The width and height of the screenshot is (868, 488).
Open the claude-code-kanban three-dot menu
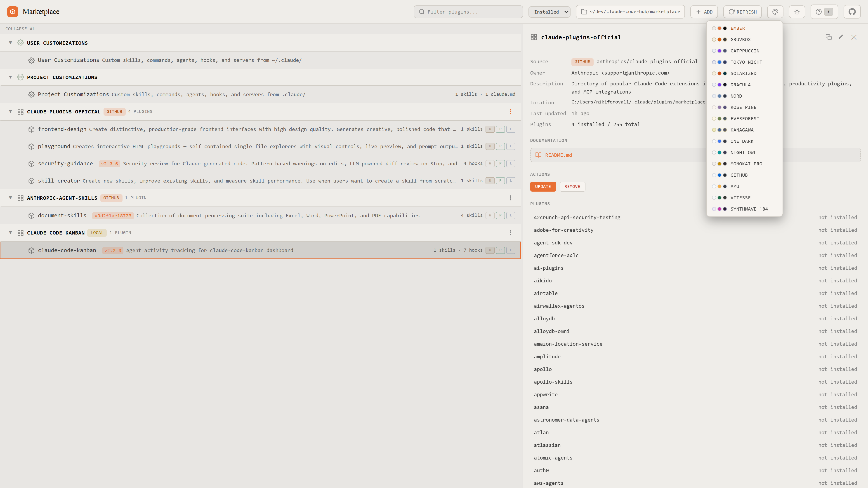tap(510, 232)
